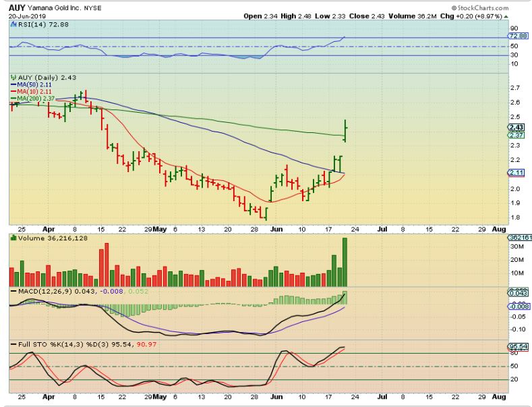Click the AUY (Daily) 2.43 legend label
Viewport: 532px width, 407px height.
(47, 78)
